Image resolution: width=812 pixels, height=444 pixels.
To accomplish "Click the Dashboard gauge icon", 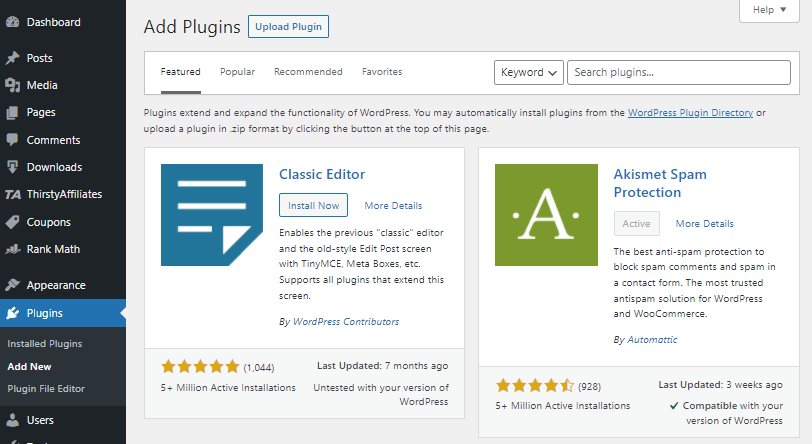I will [x=12, y=22].
